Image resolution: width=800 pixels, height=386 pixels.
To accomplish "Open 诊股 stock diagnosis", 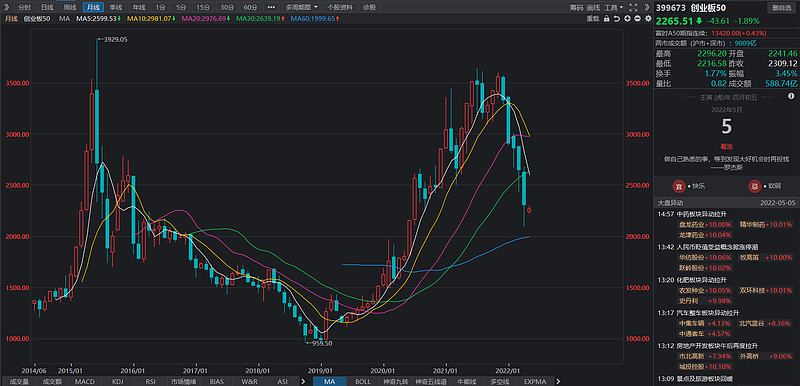I will point(369,7).
